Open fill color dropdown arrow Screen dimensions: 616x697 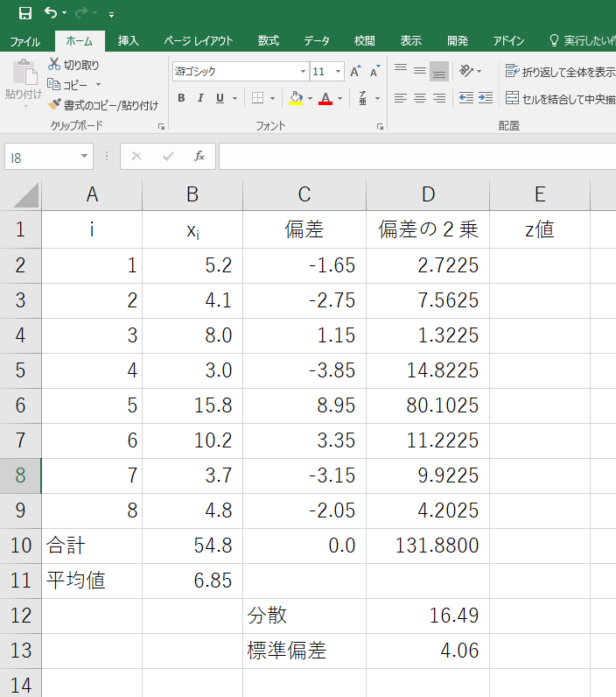[310, 98]
